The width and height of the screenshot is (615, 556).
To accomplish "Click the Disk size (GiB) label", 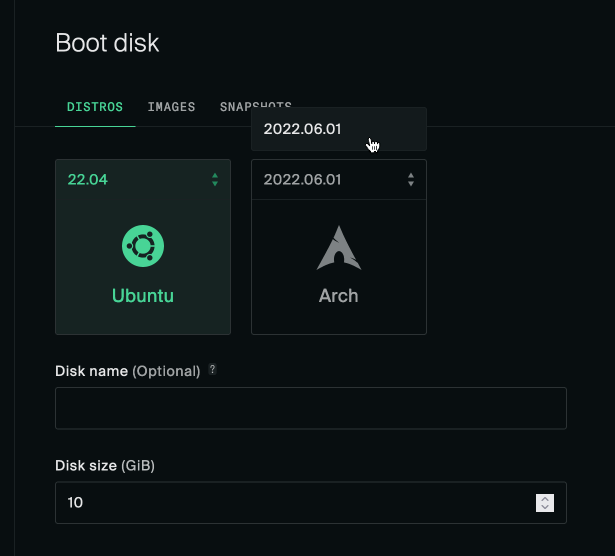I will click(105, 466).
